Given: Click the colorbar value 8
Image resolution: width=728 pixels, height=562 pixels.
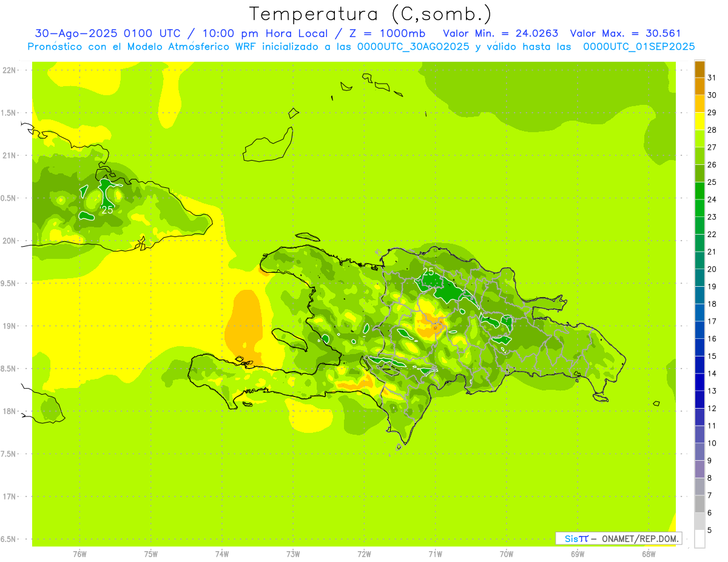Looking at the screenshot, I should click(x=710, y=478).
